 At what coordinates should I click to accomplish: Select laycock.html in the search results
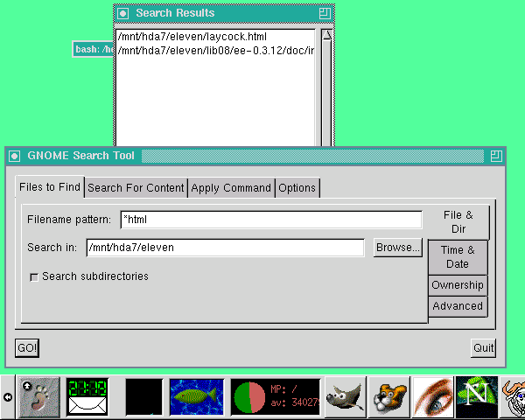point(192,37)
